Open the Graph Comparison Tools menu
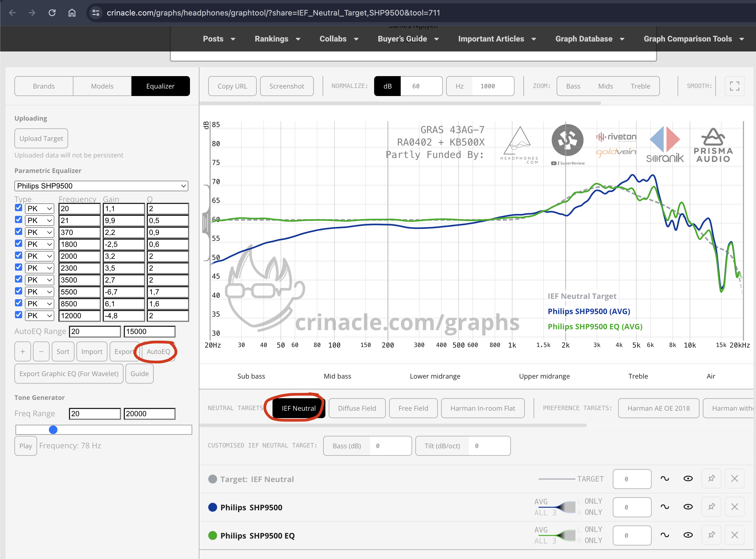Screen dimensions: 756x559 tap(694, 39)
